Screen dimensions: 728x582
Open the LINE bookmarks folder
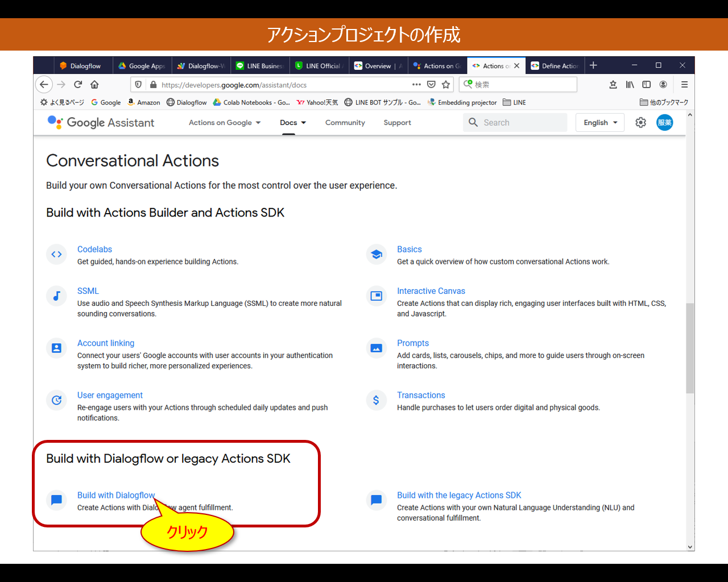pos(514,102)
